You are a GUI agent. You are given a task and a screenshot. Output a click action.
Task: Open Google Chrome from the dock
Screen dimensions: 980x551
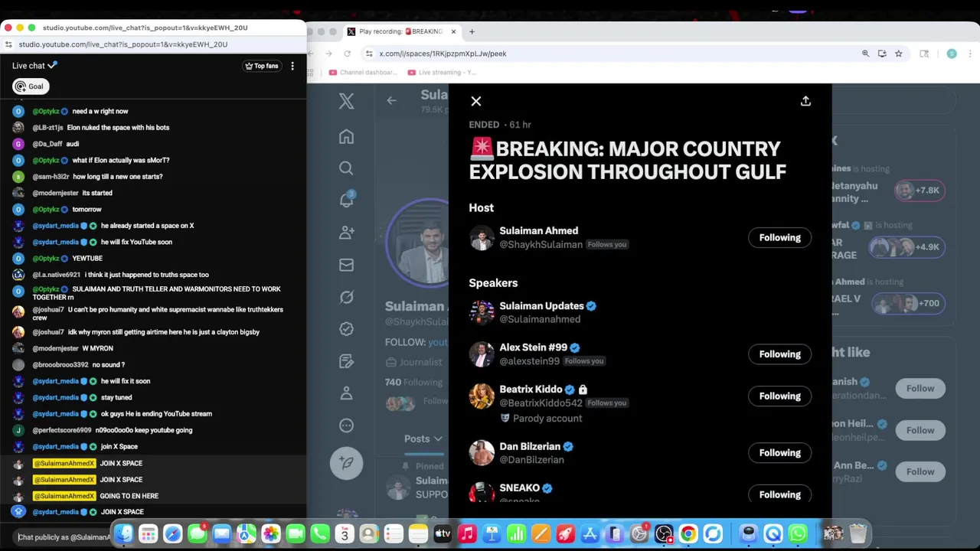tap(688, 533)
